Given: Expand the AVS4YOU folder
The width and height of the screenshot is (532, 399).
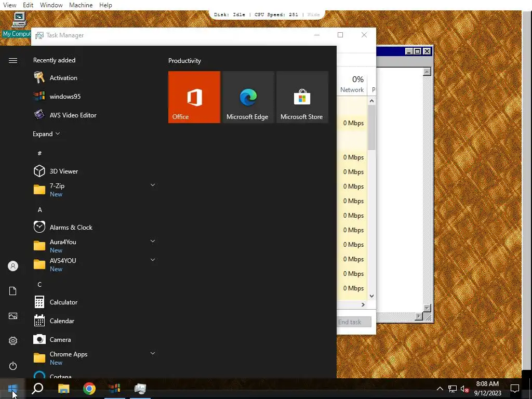Looking at the screenshot, I should 153,260.
